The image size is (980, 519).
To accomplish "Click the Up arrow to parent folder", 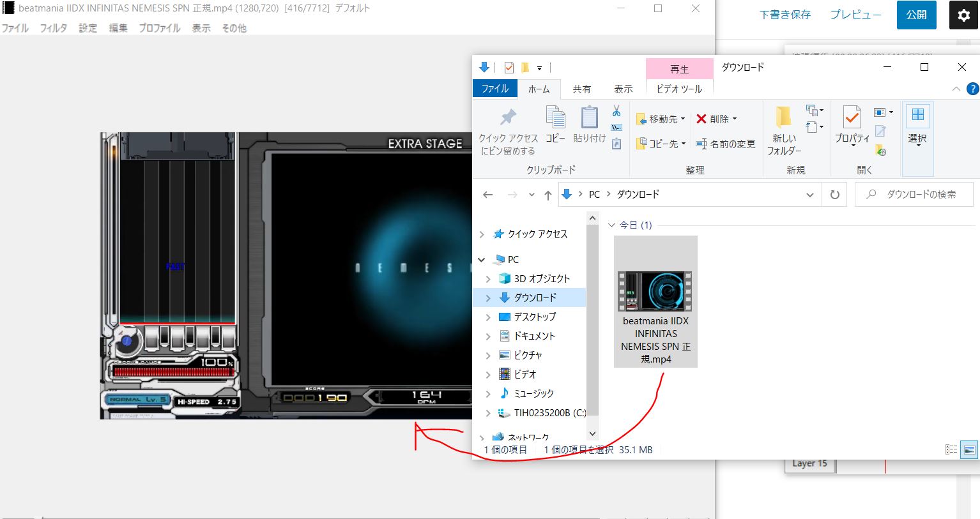I will coord(547,195).
